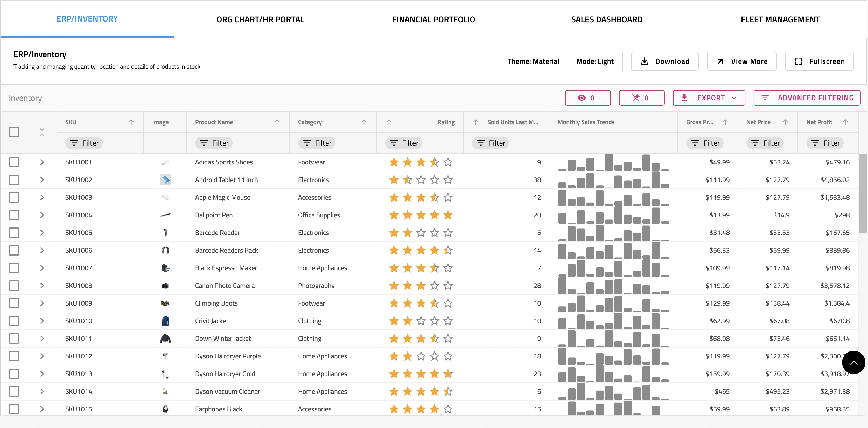Screen dimensions: 868x428
Task: Sort Net Profit column arrow icon
Action: 845,122
